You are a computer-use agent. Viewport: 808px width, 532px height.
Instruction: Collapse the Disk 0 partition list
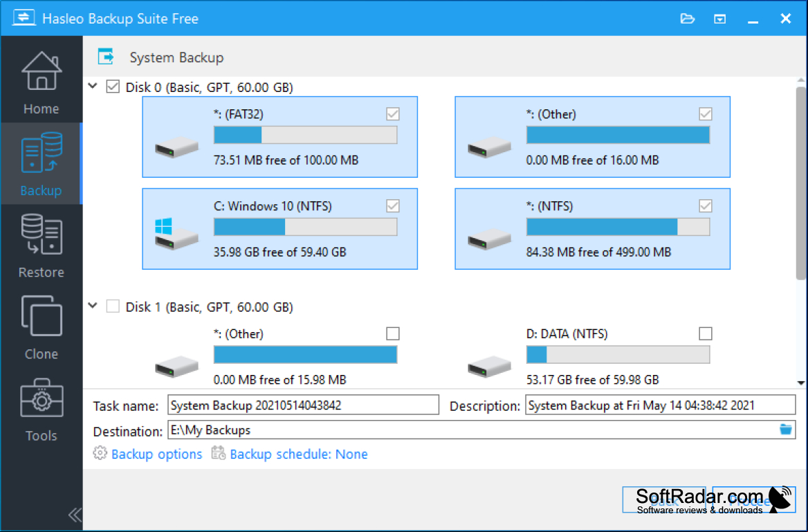[93, 86]
